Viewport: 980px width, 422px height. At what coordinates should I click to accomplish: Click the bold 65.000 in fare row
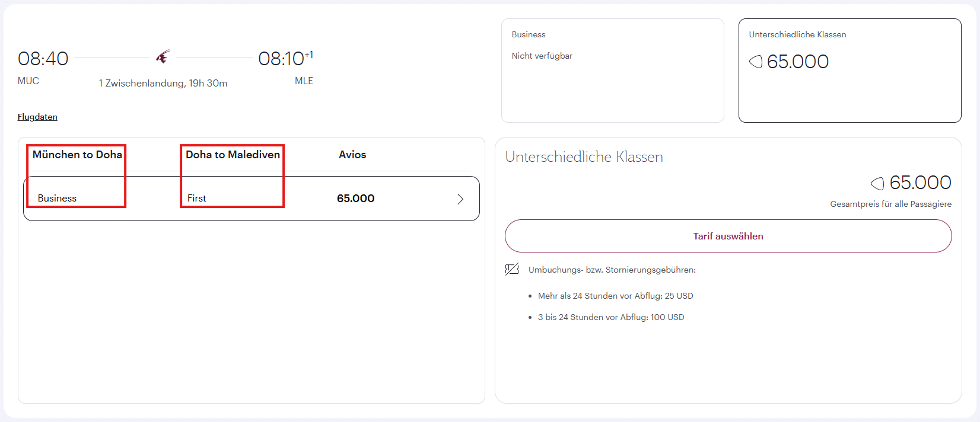coord(355,199)
